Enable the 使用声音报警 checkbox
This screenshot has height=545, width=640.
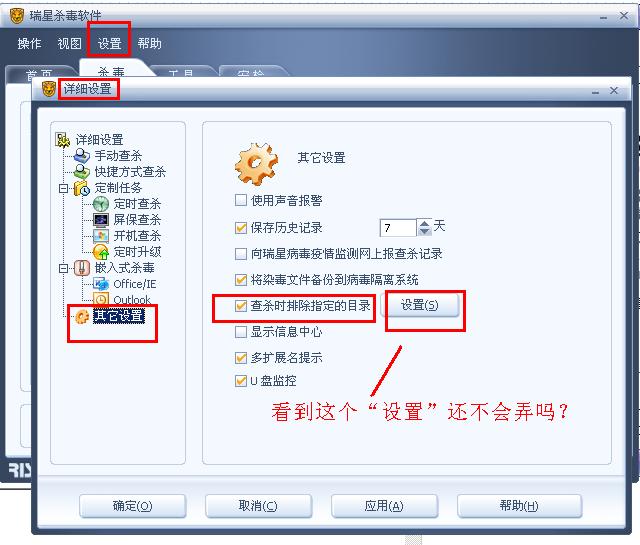(x=241, y=200)
